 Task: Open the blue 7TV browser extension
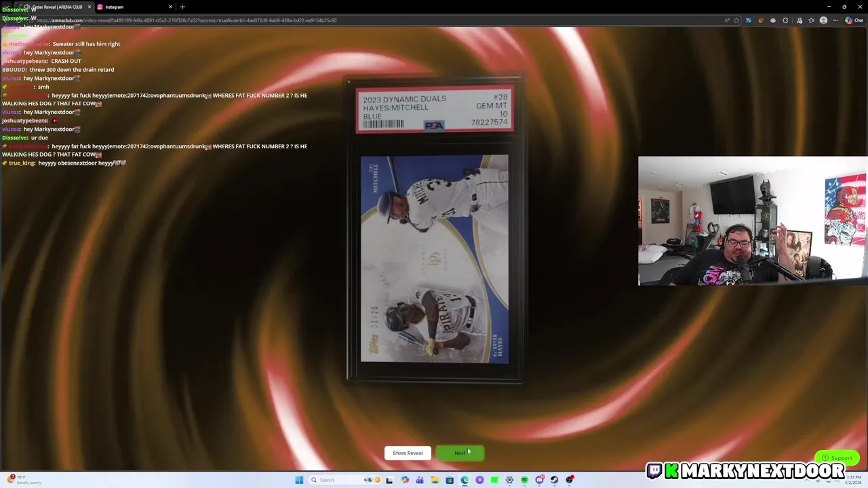[x=749, y=20]
